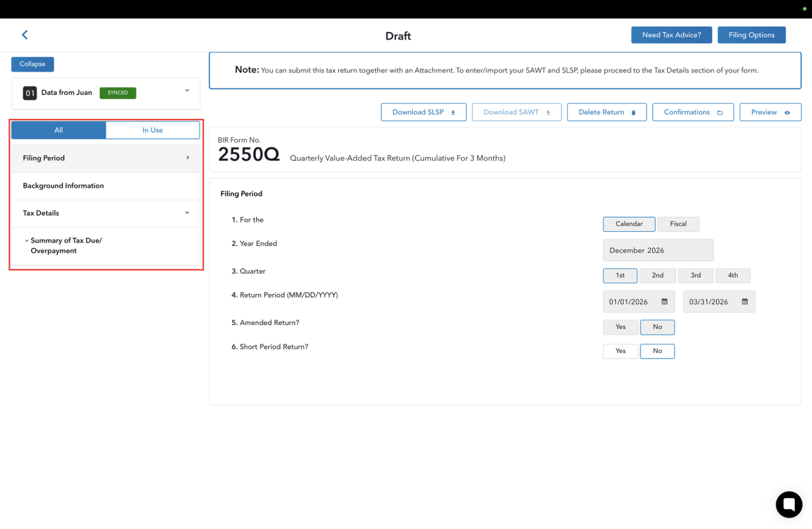
Task: Click the '2. Year Ended' label
Action: click(254, 243)
